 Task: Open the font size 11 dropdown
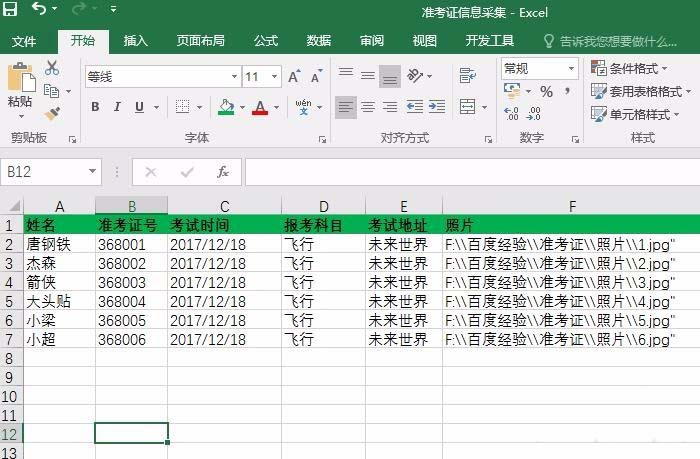(x=275, y=77)
